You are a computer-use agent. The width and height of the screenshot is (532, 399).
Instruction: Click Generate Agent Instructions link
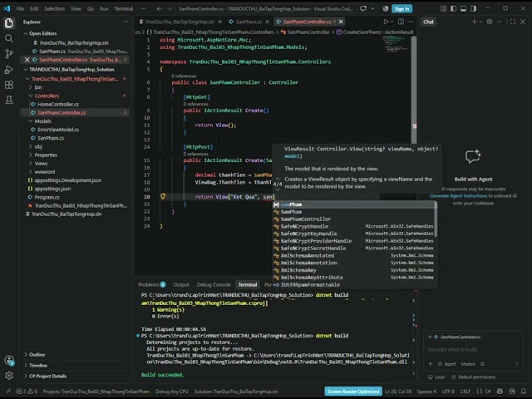tap(458, 196)
